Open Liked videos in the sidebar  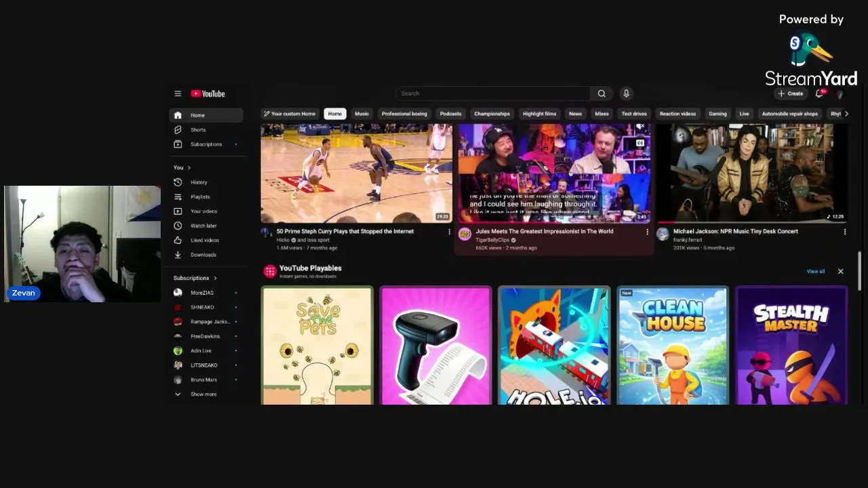(x=206, y=240)
